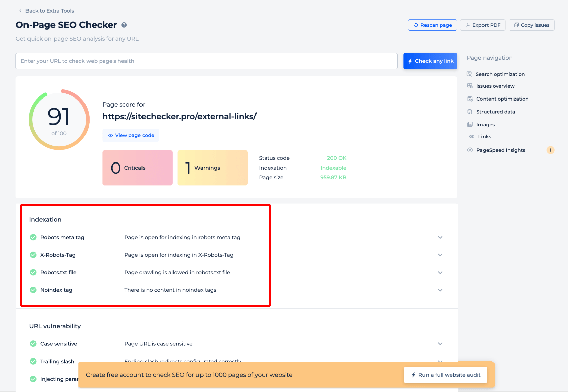Open the Images section link
This screenshot has width=568, height=392.
(485, 125)
